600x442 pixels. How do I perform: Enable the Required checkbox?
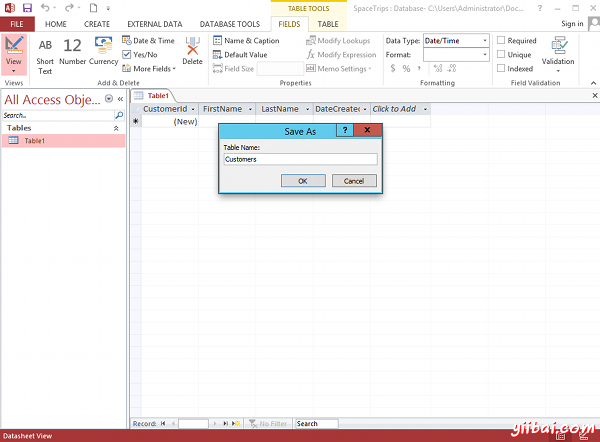(x=501, y=41)
